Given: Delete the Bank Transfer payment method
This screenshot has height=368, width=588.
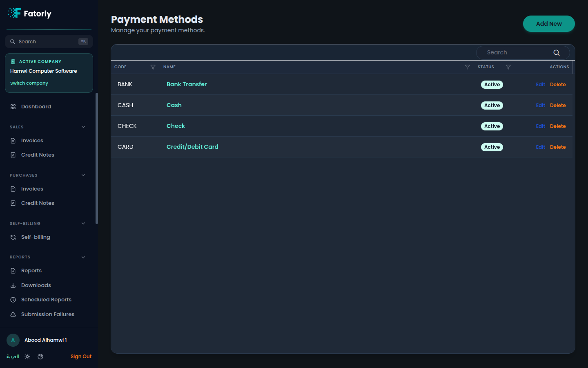Looking at the screenshot, I should [x=558, y=85].
